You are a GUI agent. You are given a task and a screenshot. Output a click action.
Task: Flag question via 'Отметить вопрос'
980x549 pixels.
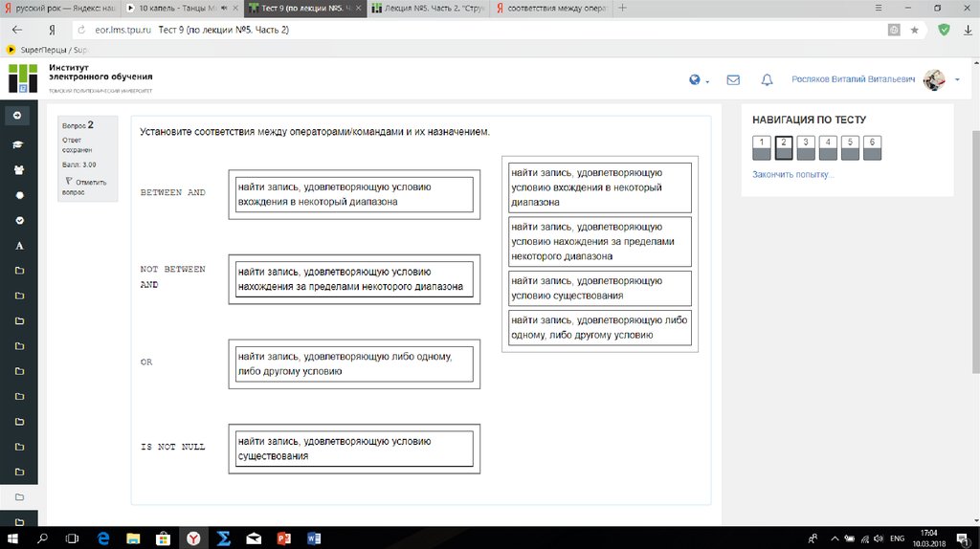pyautogui.click(x=85, y=187)
